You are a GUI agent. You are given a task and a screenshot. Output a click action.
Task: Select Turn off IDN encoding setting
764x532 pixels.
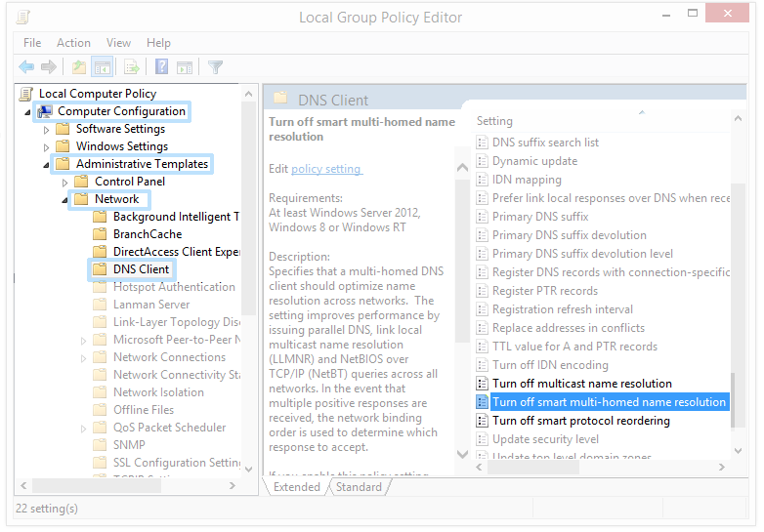[551, 365]
